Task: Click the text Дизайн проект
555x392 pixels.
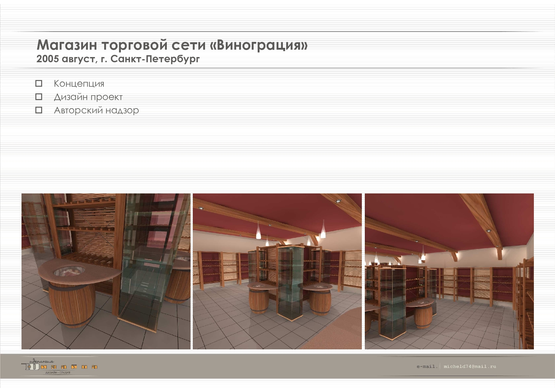Action: 88,97
